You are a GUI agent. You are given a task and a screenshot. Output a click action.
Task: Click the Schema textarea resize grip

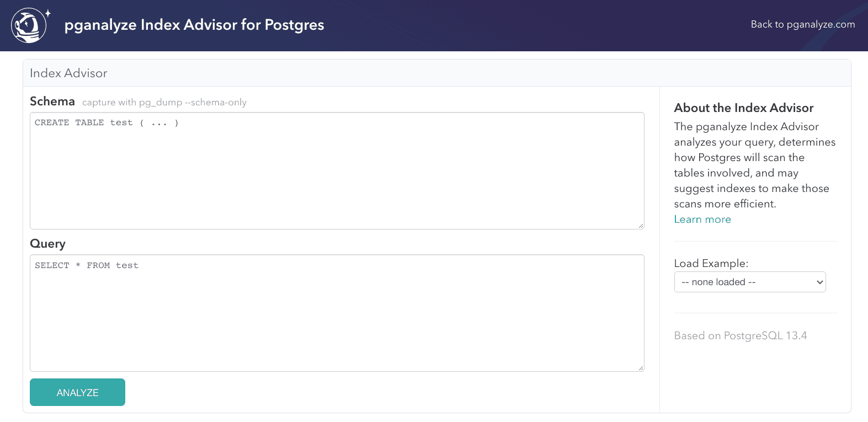[640, 225]
